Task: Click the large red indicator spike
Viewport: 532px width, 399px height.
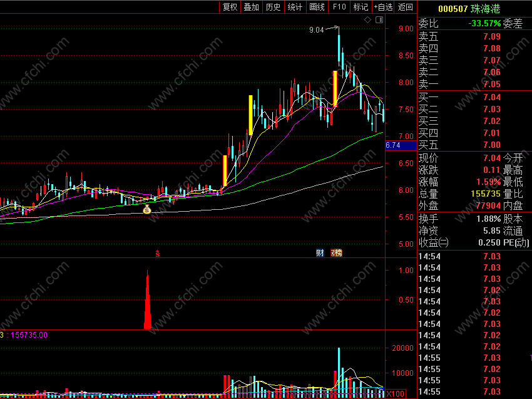Action: coord(147,299)
